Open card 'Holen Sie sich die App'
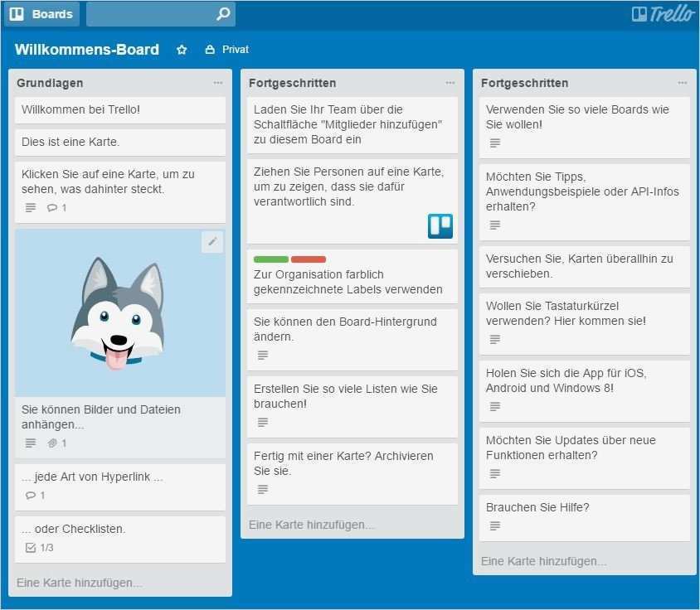 (x=585, y=391)
